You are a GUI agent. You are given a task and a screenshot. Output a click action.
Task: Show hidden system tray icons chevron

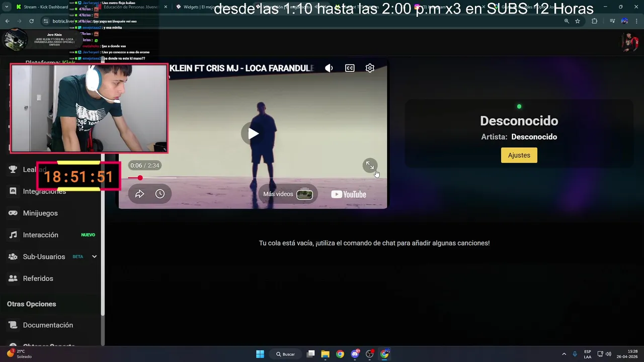564,354
